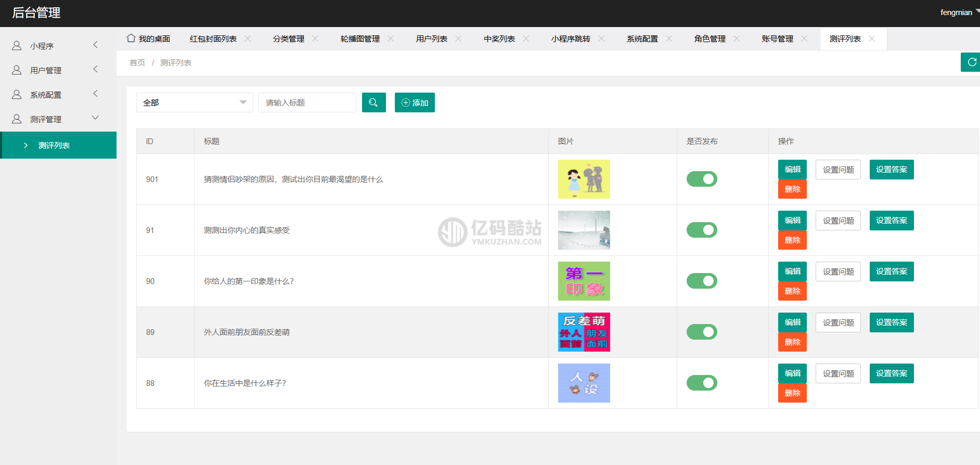This screenshot has height=465, width=980.
Task: Turn off publish switch for ID 88
Action: (x=702, y=383)
